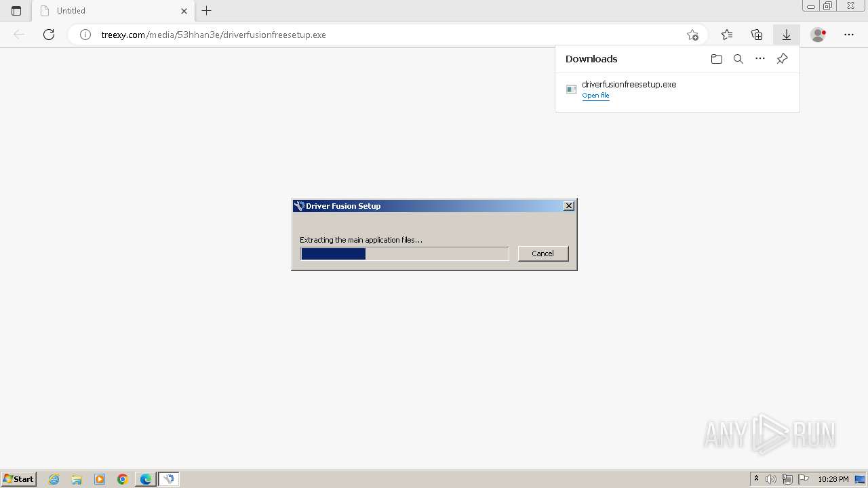Open the volume control tray icon
Image resolution: width=868 pixels, height=488 pixels.
pos(771,479)
